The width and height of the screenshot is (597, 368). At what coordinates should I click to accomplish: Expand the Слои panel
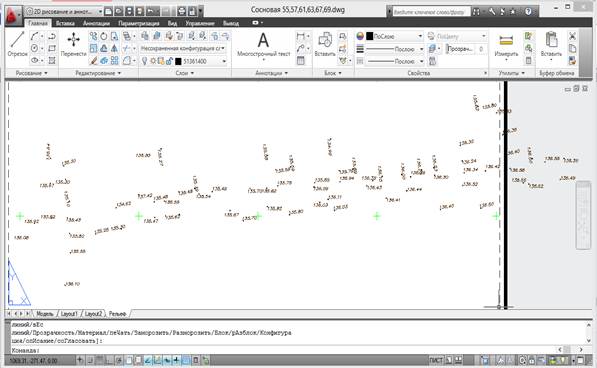(185, 73)
